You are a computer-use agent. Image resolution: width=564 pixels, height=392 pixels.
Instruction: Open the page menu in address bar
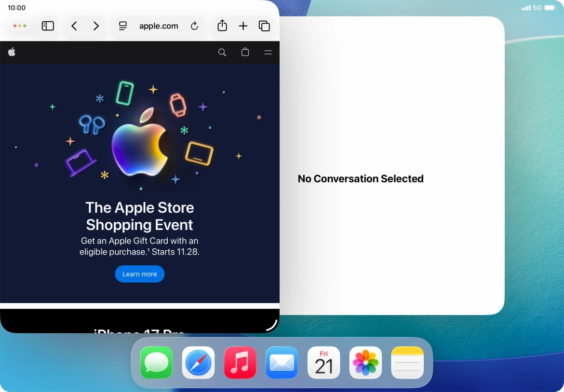(x=123, y=26)
